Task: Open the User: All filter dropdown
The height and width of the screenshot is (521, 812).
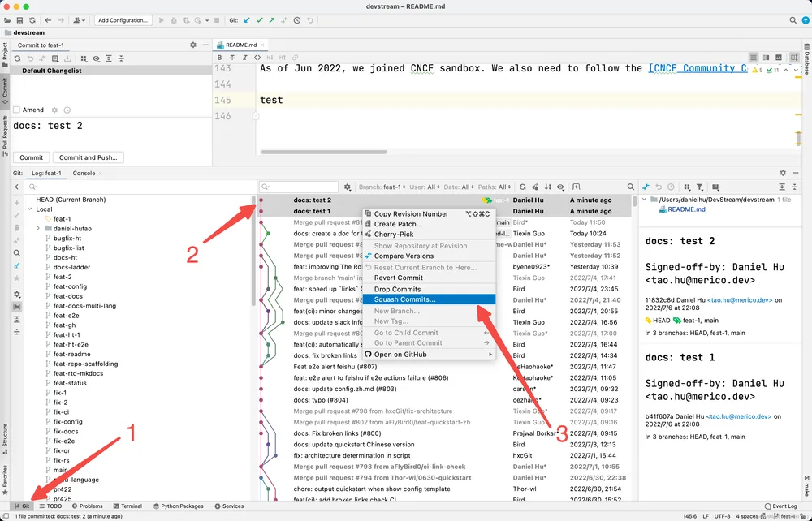Action: (425, 187)
